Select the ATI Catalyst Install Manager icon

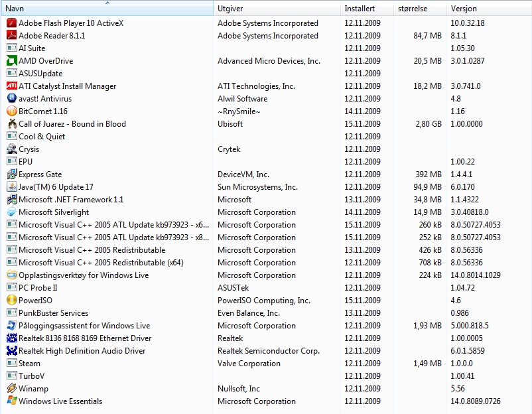pos(11,86)
